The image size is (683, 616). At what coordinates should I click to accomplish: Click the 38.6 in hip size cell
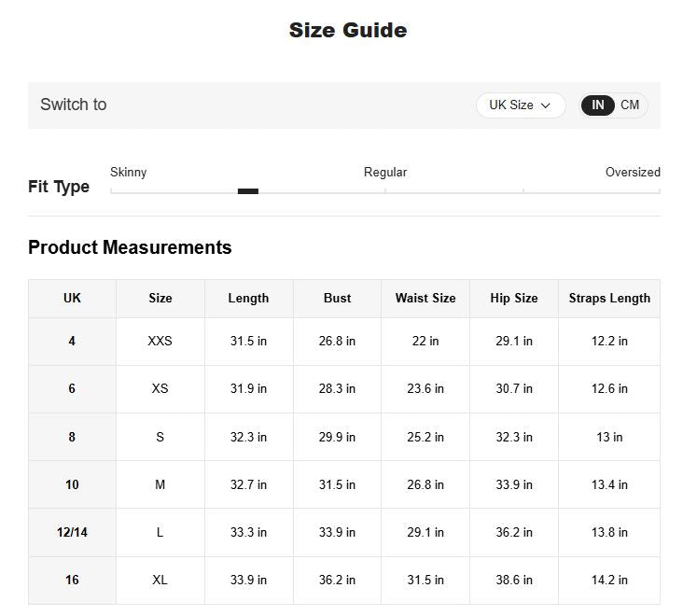(514, 581)
